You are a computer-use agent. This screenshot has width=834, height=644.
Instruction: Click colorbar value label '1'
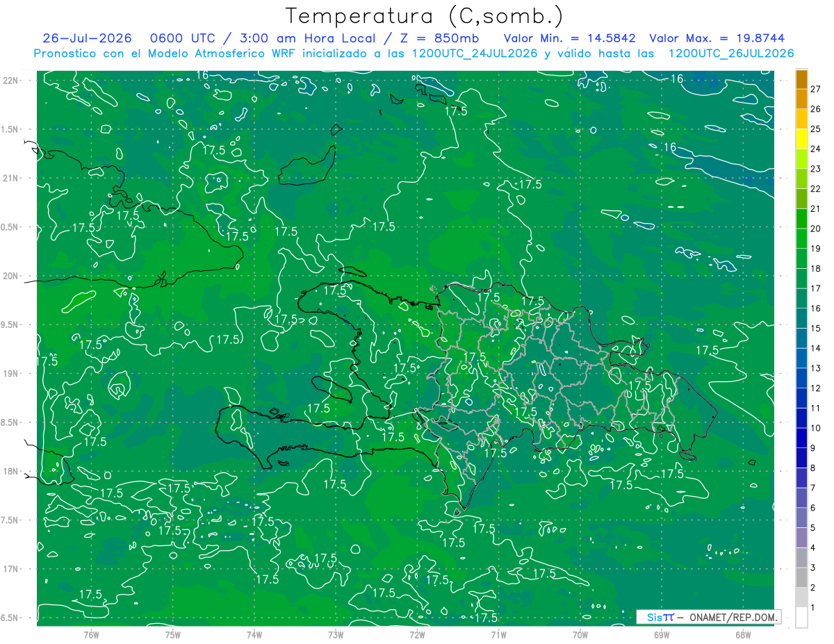pos(813,608)
